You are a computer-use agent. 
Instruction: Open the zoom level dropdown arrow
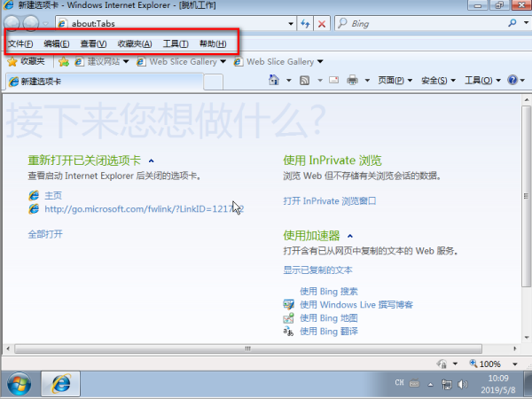click(x=515, y=364)
